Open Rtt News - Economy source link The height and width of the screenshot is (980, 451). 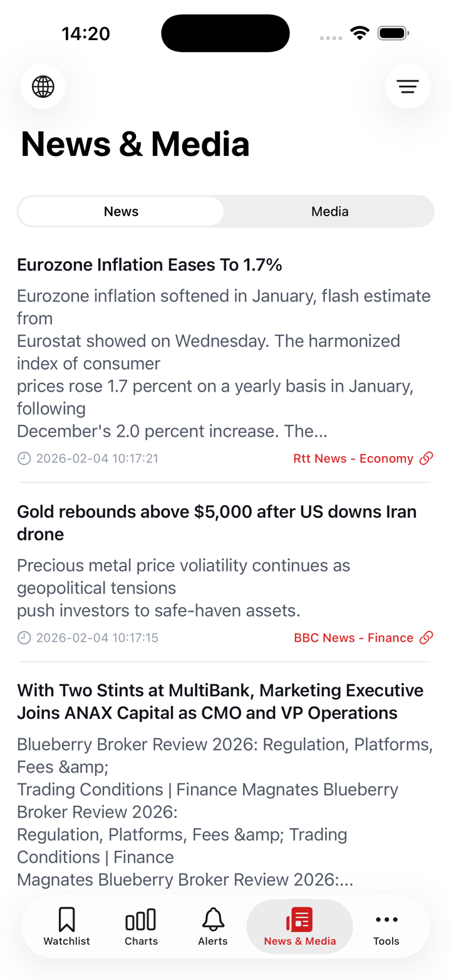point(353,459)
